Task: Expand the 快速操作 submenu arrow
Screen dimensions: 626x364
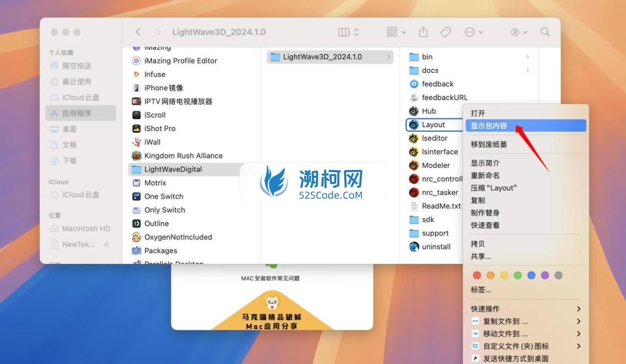Action: [579, 309]
